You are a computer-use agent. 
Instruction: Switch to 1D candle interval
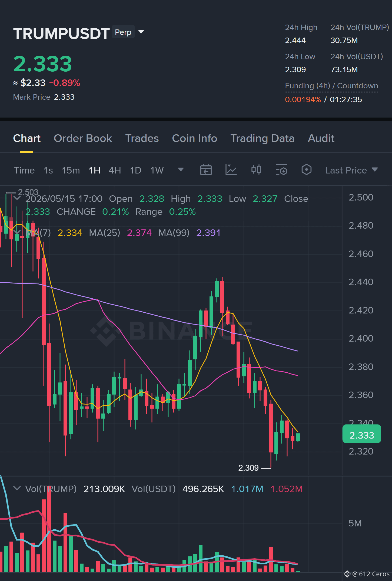pyautogui.click(x=135, y=171)
